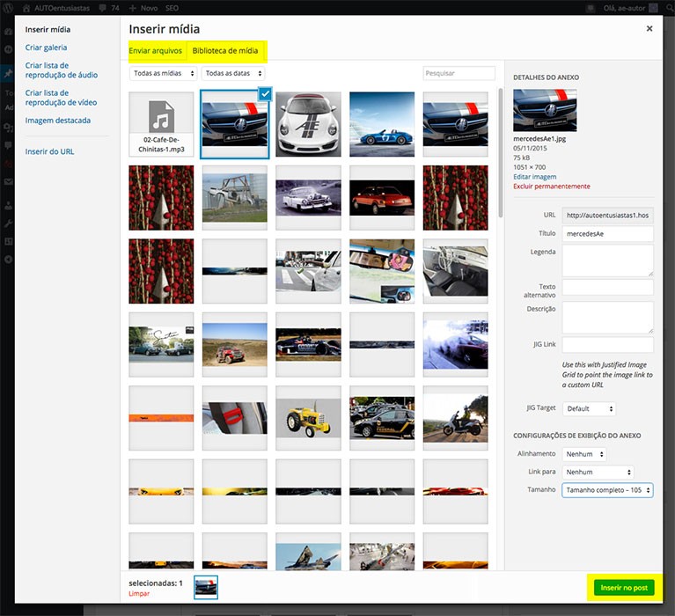Open the Tamanho size dropdown
The width and height of the screenshot is (675, 616).
(x=607, y=490)
